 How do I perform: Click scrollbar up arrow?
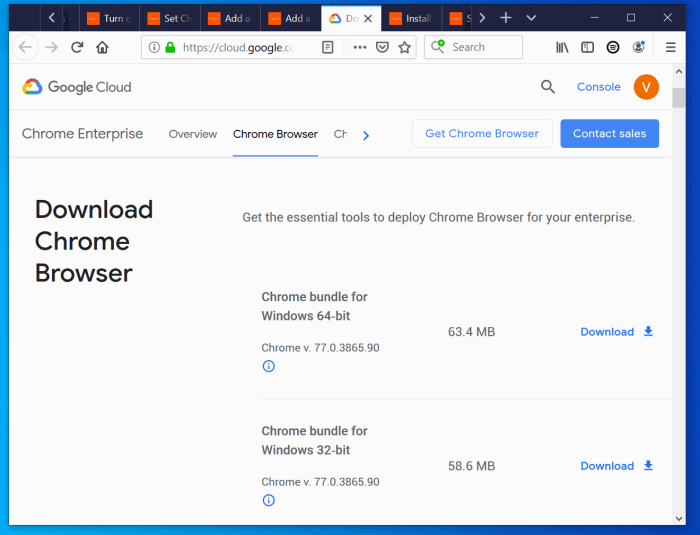pos(679,71)
